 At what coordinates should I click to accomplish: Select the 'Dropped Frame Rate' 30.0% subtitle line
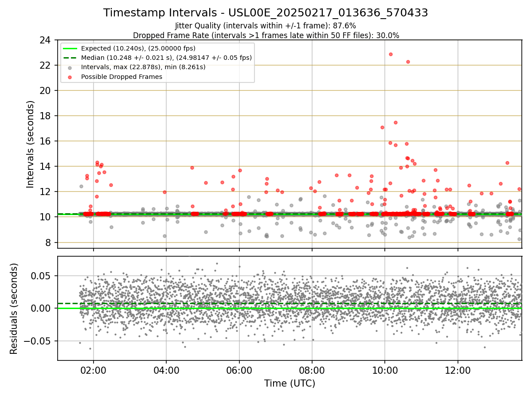pyautogui.click(x=266, y=35)
